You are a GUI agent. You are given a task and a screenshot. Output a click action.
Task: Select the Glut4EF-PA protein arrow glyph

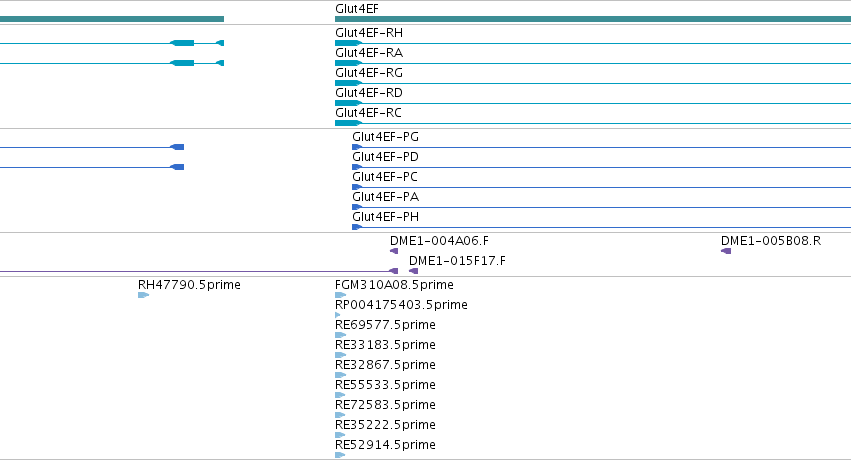(x=357, y=207)
